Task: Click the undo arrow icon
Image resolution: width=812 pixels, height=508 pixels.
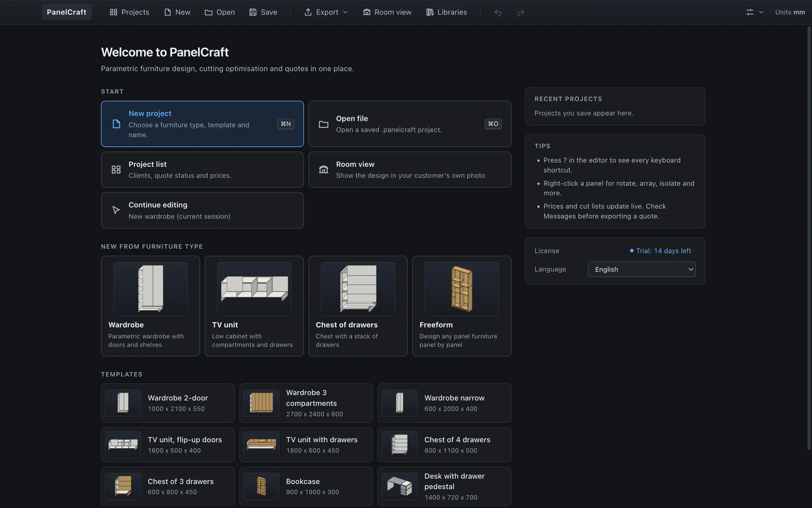Action: click(x=498, y=13)
